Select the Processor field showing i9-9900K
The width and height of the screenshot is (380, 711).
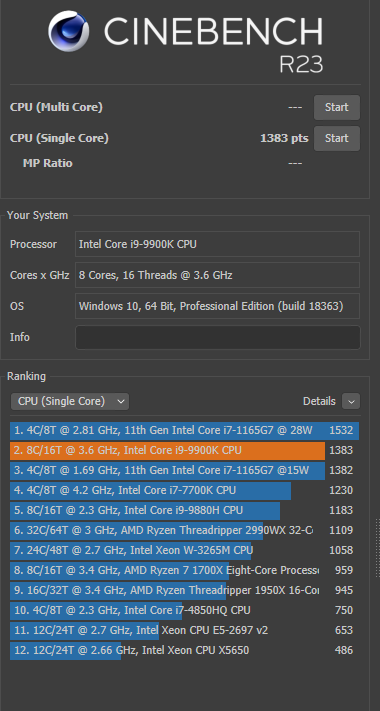[x=217, y=244]
